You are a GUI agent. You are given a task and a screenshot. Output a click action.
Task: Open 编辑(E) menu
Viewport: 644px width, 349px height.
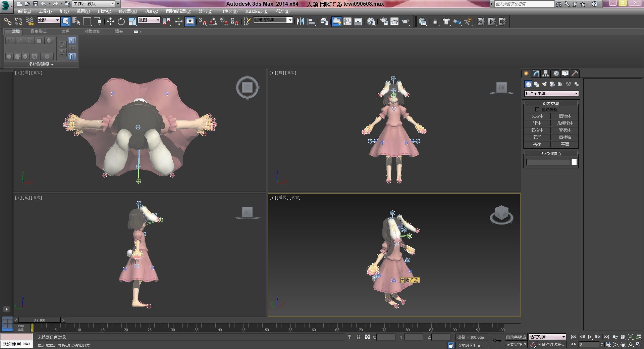[x=24, y=11]
